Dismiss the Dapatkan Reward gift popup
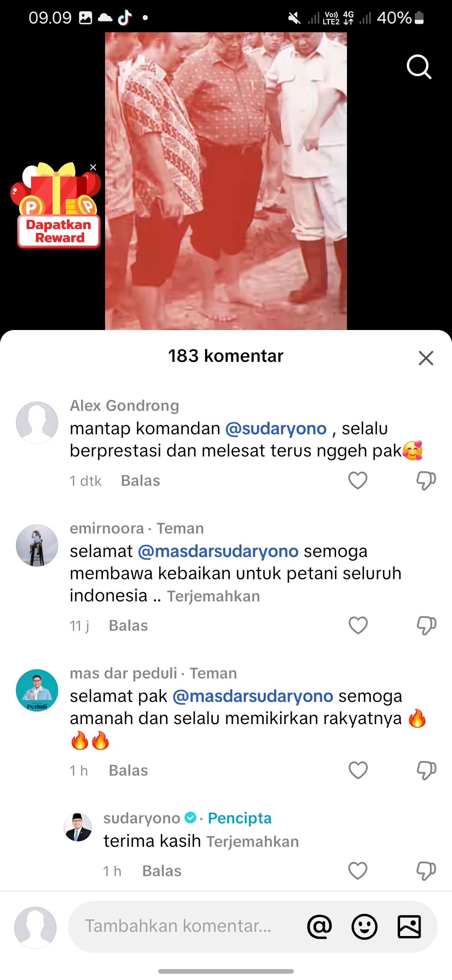This screenshot has width=452, height=980. 93,167
